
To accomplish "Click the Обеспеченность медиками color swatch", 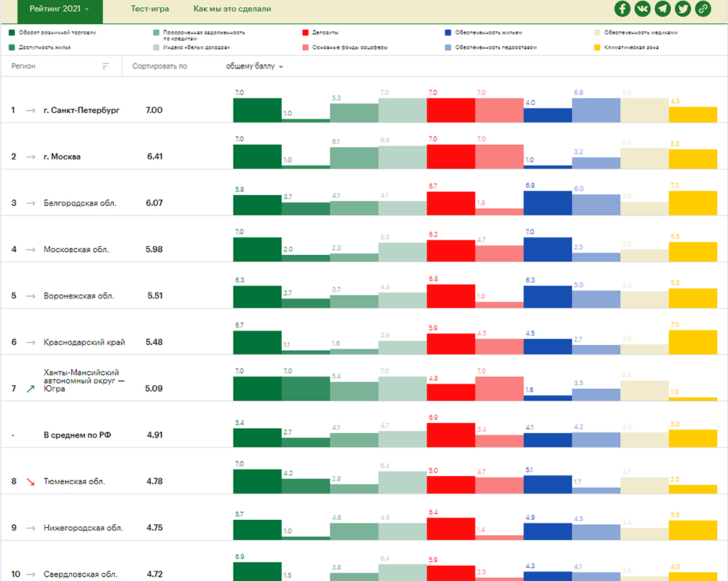I will pos(598,33).
